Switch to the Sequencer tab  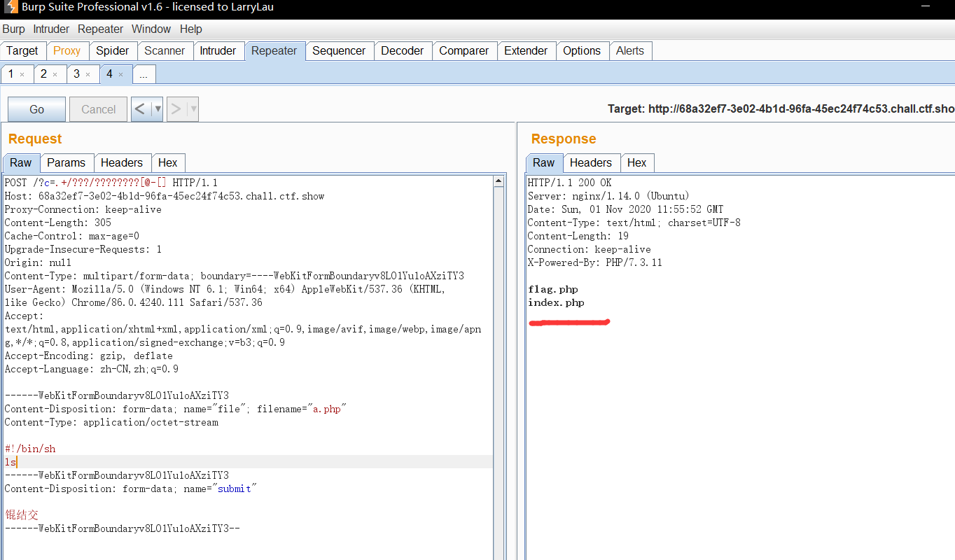(339, 51)
